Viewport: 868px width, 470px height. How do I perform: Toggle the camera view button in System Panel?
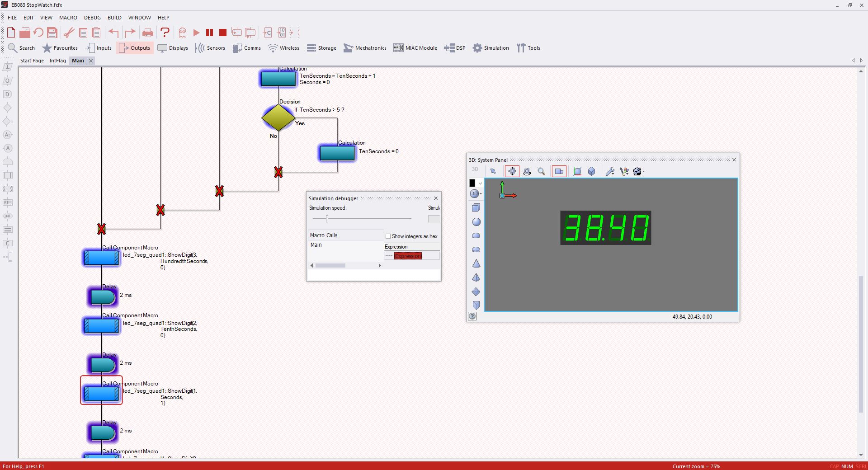pos(559,171)
